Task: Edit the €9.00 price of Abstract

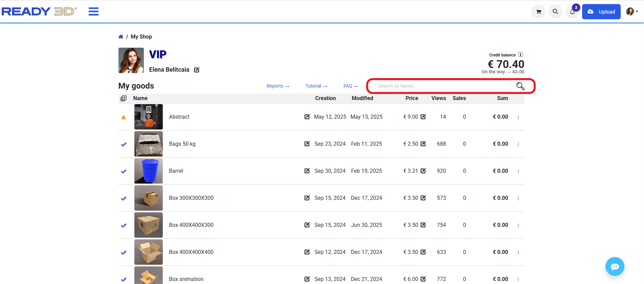Action: click(423, 117)
